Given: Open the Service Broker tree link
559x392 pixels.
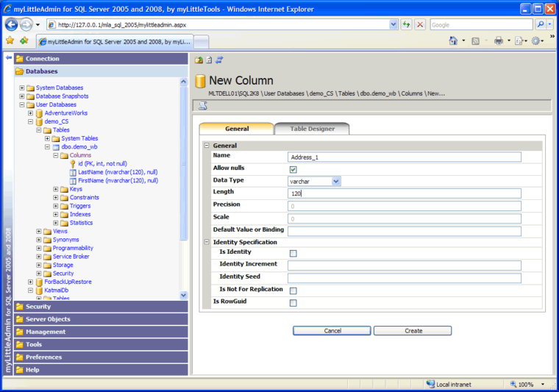Looking at the screenshot, I should pos(71,257).
